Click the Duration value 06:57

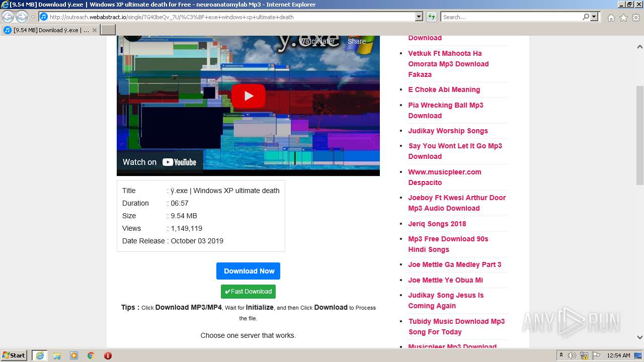coord(180,203)
